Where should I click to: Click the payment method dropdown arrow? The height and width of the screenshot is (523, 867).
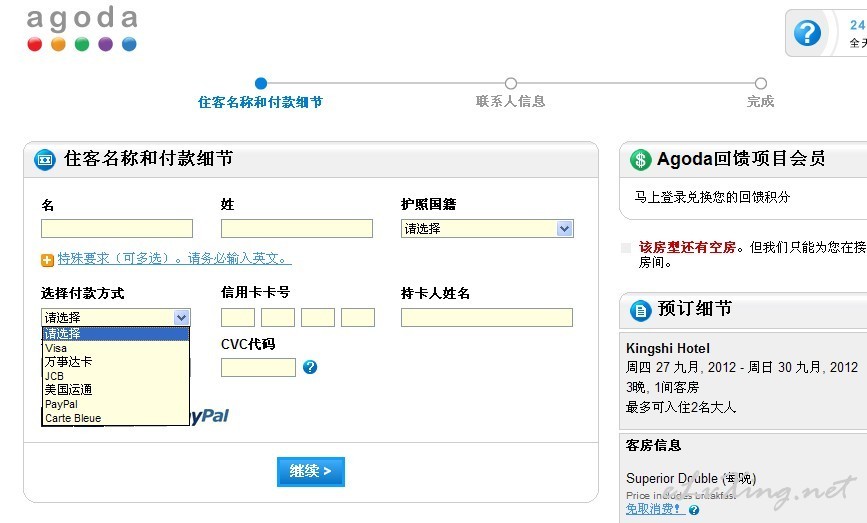181,317
